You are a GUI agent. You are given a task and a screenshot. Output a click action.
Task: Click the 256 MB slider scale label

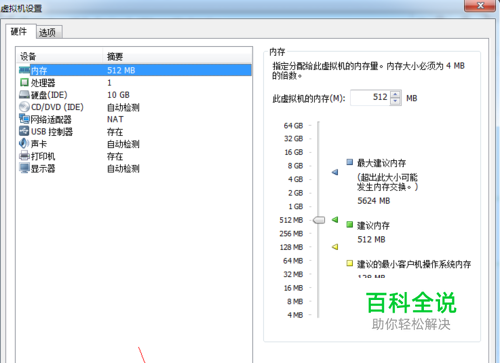pyautogui.click(x=291, y=234)
